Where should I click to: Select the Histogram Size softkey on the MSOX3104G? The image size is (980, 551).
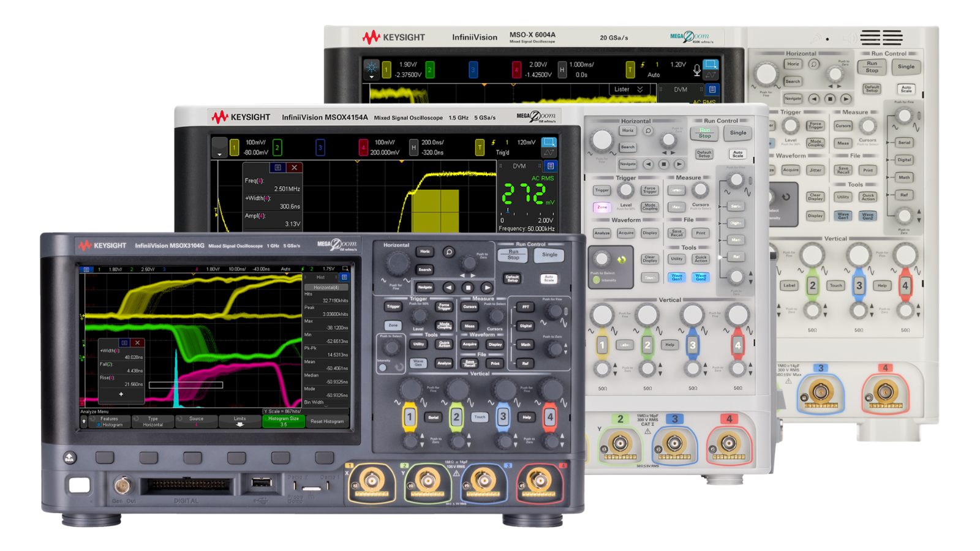(284, 421)
